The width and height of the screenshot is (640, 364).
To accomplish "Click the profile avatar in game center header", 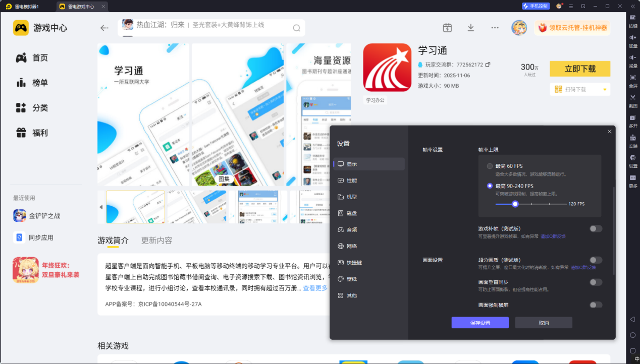I will point(519,28).
